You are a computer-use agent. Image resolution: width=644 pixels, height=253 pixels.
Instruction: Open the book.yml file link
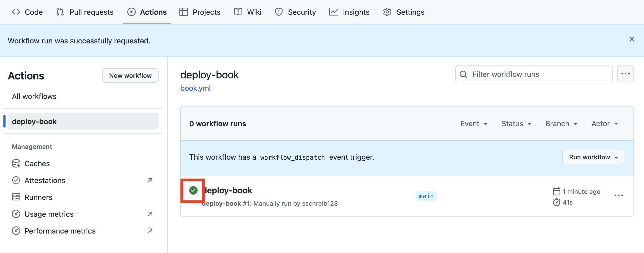(195, 88)
